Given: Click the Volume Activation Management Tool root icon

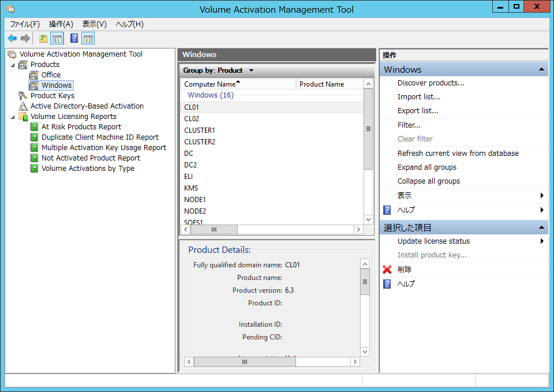Looking at the screenshot, I should coord(12,54).
